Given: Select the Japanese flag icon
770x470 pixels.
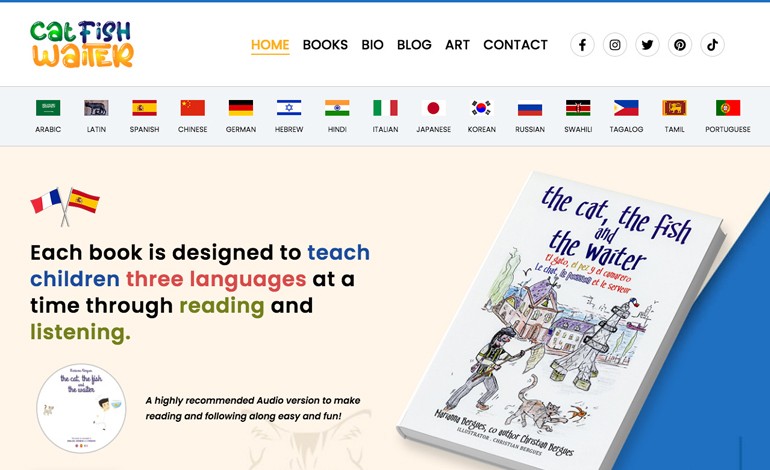Looking at the screenshot, I should (434, 108).
